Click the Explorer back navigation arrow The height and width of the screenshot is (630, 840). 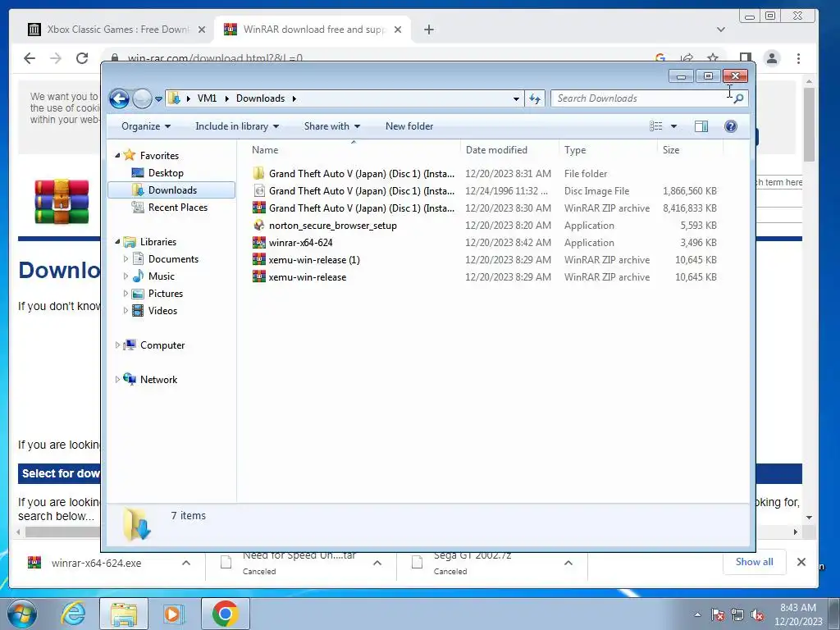coord(119,98)
